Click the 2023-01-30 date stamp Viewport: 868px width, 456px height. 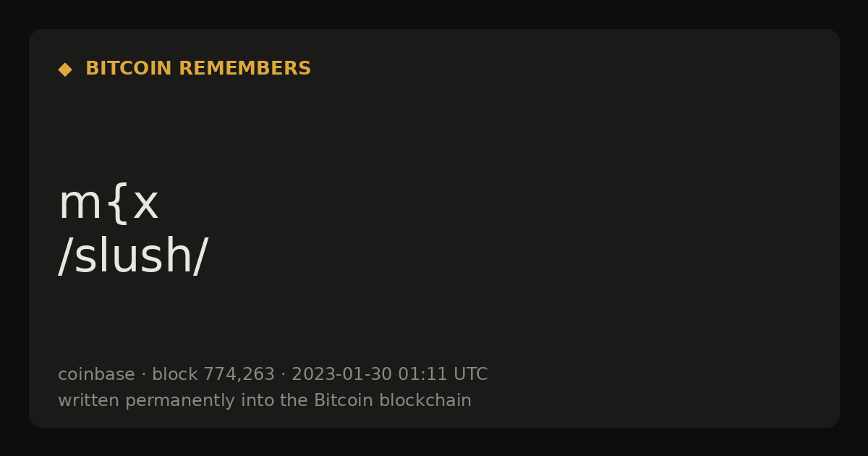click(x=341, y=374)
